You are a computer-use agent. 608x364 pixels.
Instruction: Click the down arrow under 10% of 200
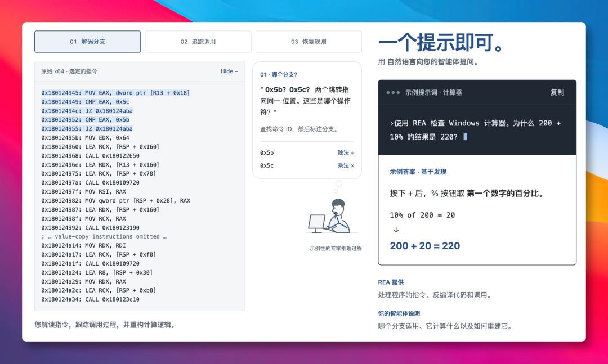tap(396, 230)
